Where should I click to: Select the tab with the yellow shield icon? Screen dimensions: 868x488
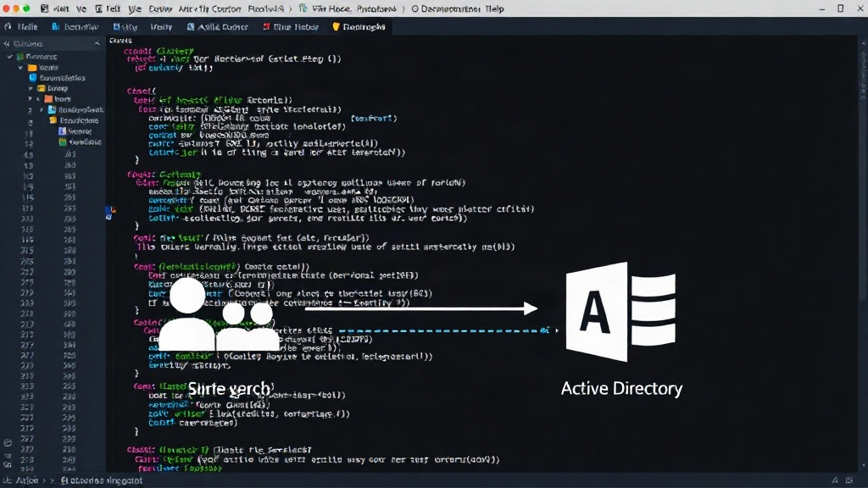(x=359, y=26)
